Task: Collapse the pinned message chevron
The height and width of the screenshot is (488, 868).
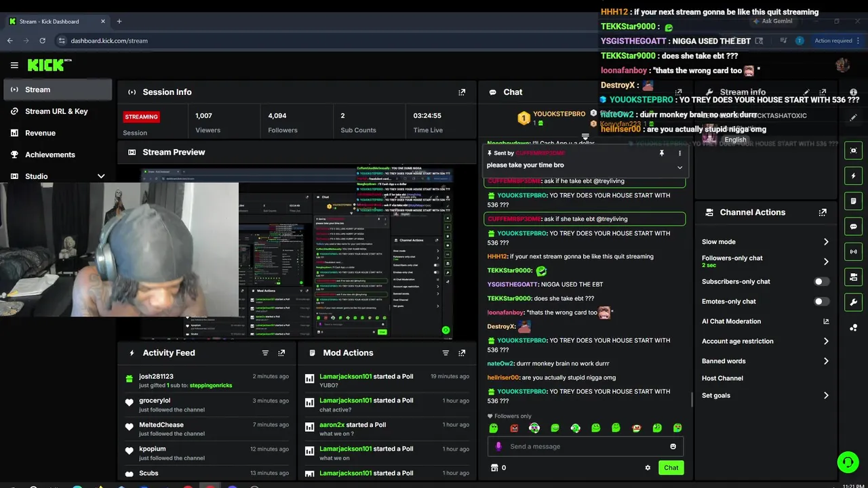Action: [679, 167]
